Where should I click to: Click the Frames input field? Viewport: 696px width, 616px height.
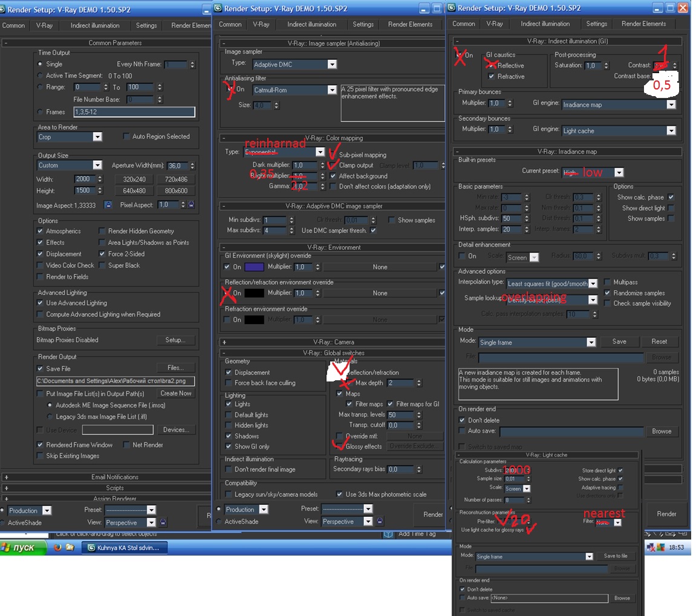coord(134,112)
